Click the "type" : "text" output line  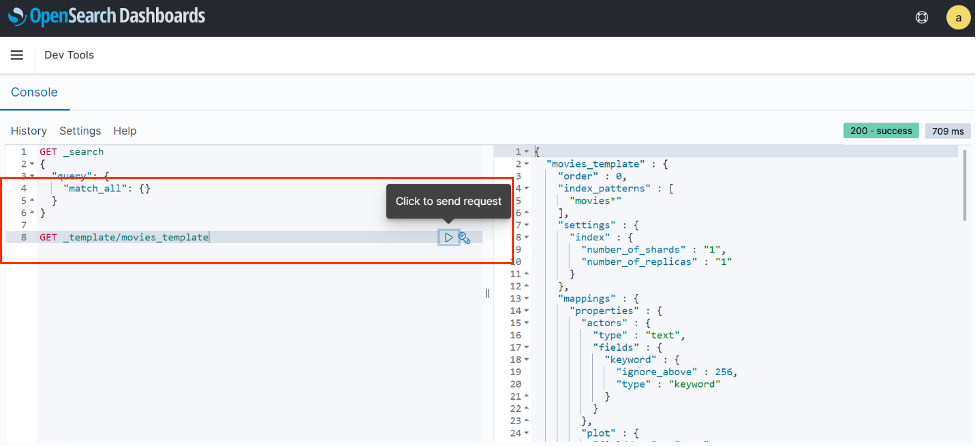point(639,335)
